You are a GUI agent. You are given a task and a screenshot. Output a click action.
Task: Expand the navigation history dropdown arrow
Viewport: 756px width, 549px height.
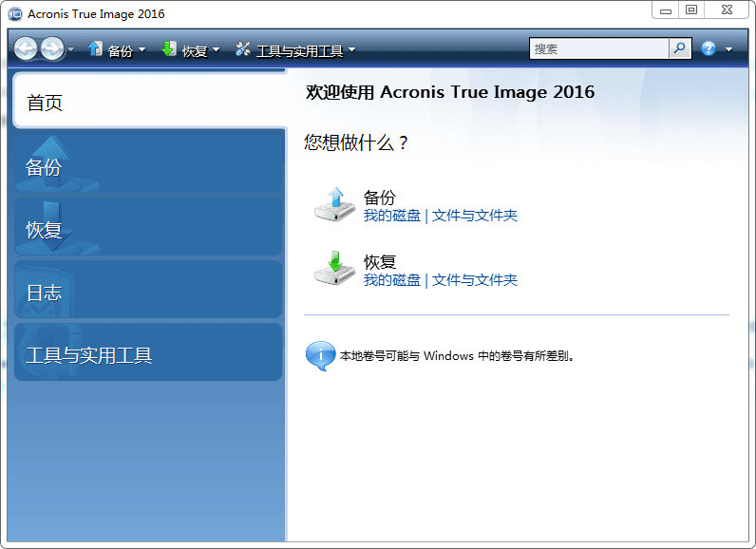point(70,49)
